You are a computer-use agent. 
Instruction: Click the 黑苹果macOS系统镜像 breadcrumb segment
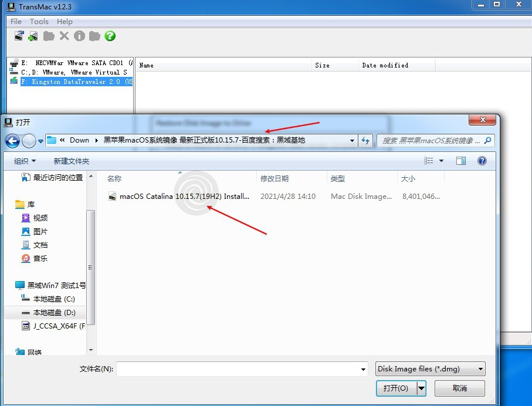pos(204,140)
